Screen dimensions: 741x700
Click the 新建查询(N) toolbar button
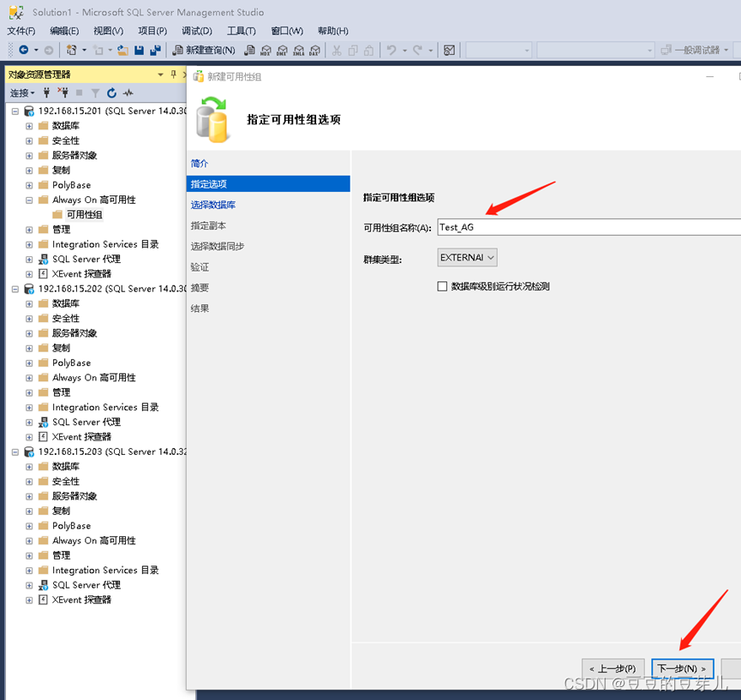[x=204, y=50]
